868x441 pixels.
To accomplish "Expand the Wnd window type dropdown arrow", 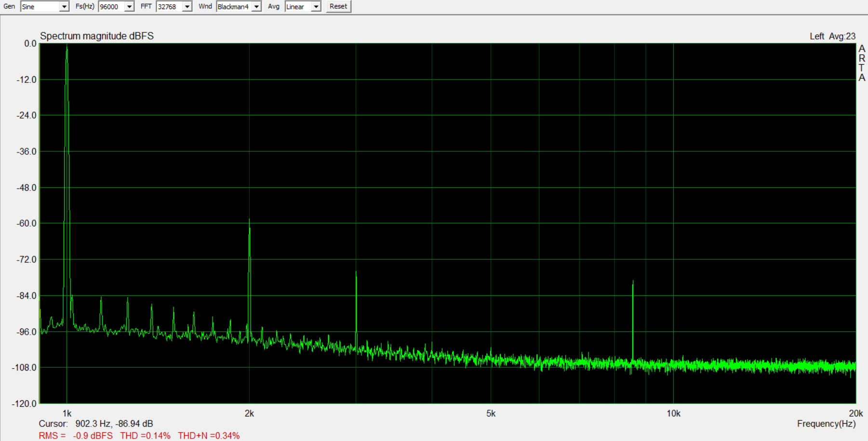I will 256,7.
